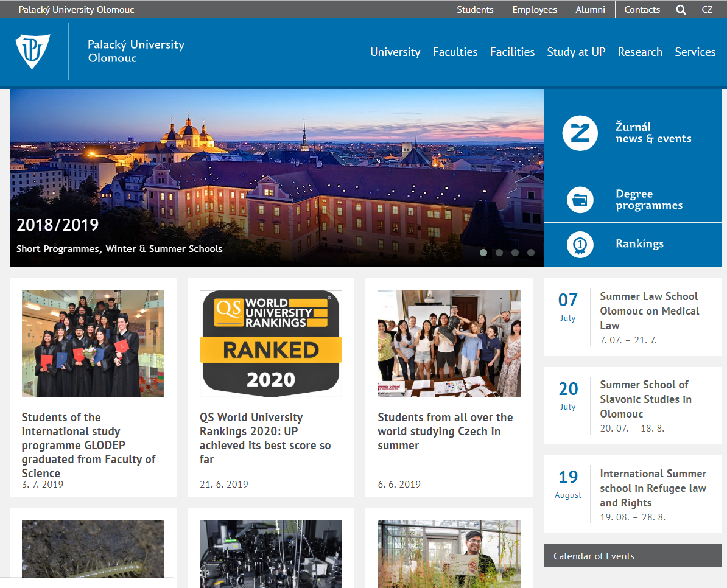
Task: Open Žurnál news & events link
Action: click(653, 133)
